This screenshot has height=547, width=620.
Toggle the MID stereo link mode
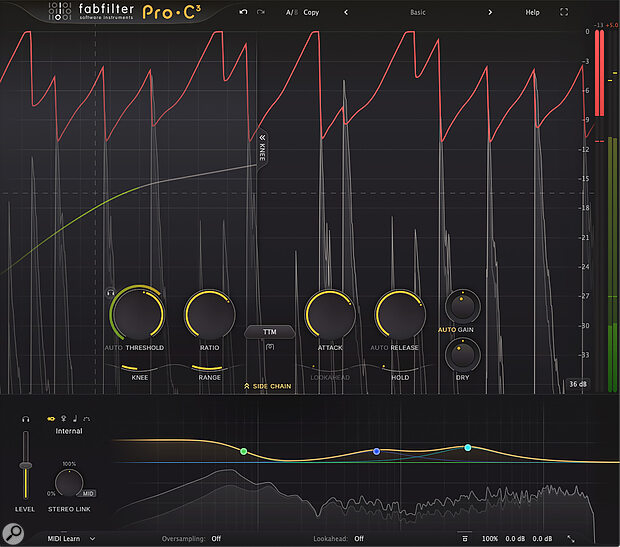(88, 493)
